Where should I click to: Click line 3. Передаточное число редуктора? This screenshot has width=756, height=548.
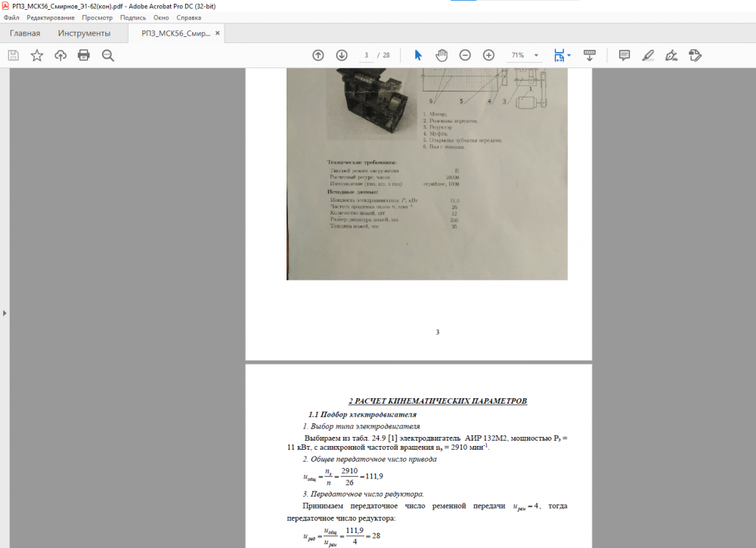pyautogui.click(x=363, y=494)
